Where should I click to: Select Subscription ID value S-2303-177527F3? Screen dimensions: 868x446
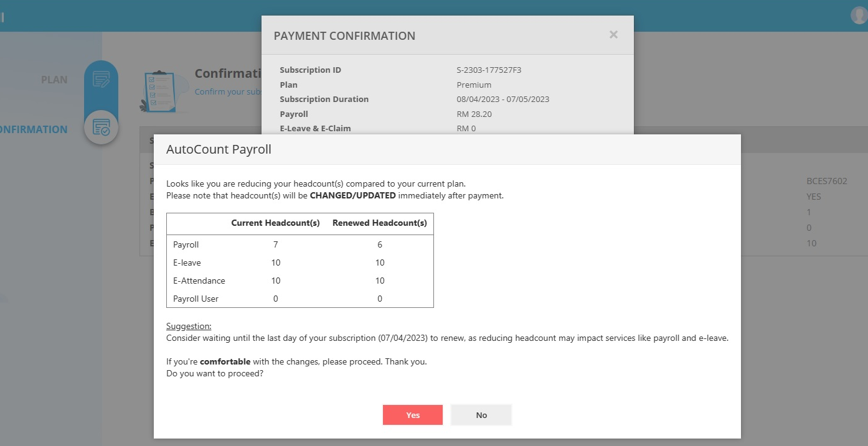point(489,70)
